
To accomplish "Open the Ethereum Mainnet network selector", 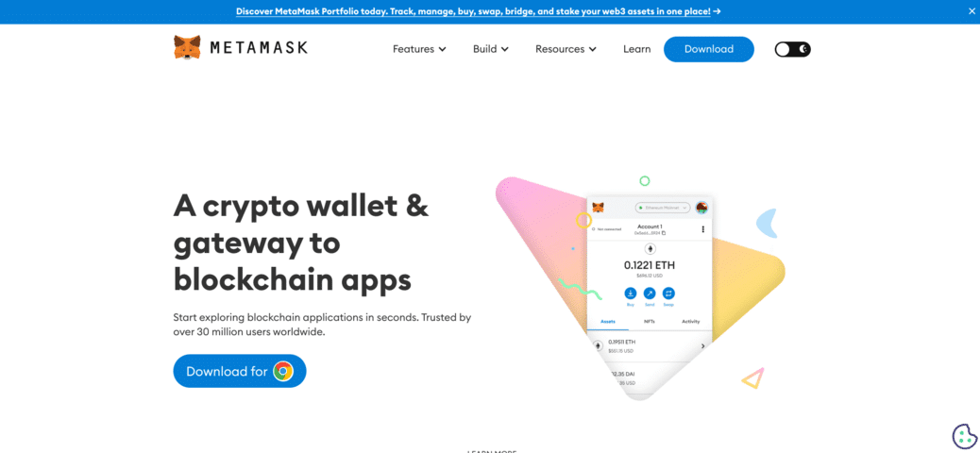I will pos(663,208).
